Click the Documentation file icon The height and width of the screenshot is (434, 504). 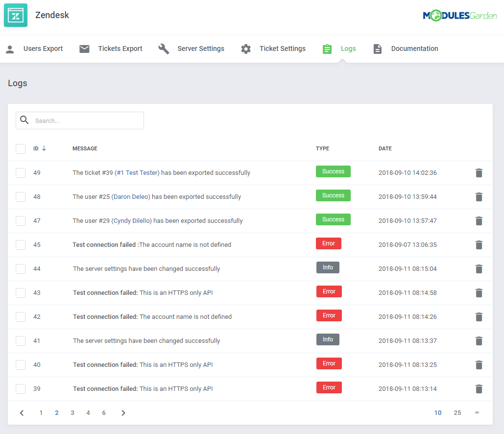pos(377,49)
